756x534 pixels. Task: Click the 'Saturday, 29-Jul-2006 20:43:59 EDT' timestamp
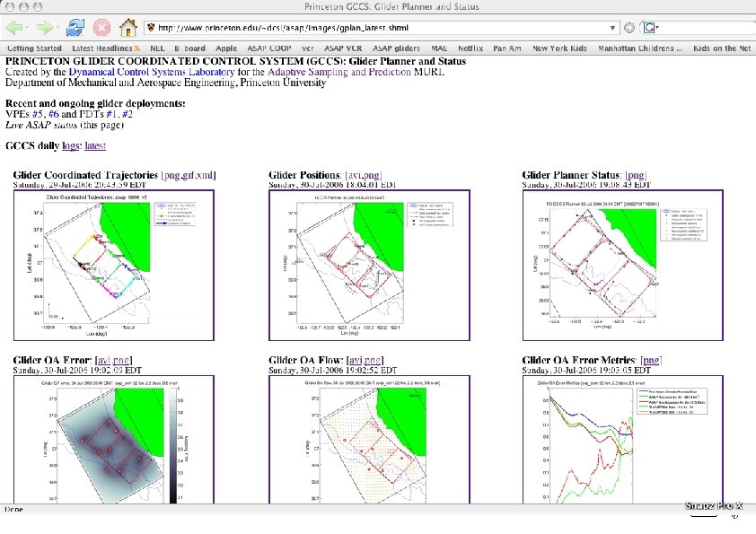[x=80, y=185]
